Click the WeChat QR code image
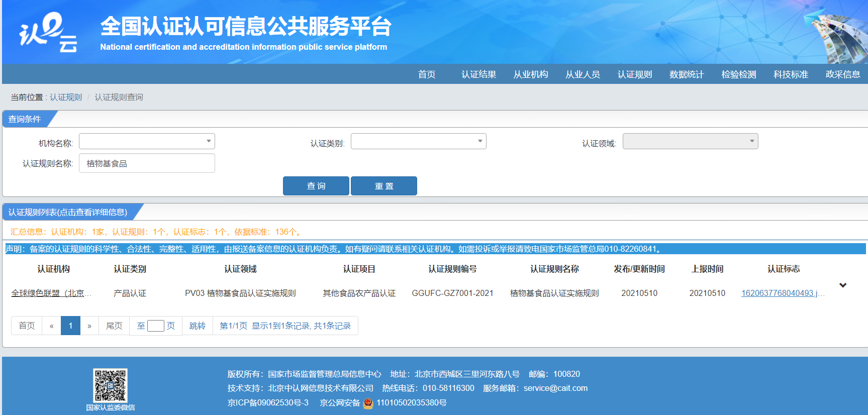The image size is (868, 415). [x=110, y=385]
